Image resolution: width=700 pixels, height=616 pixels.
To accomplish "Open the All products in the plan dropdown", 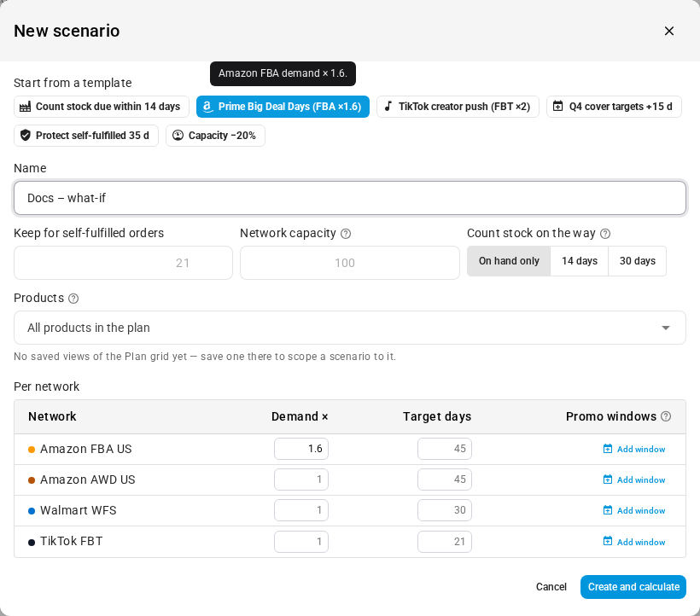I will click(349, 328).
